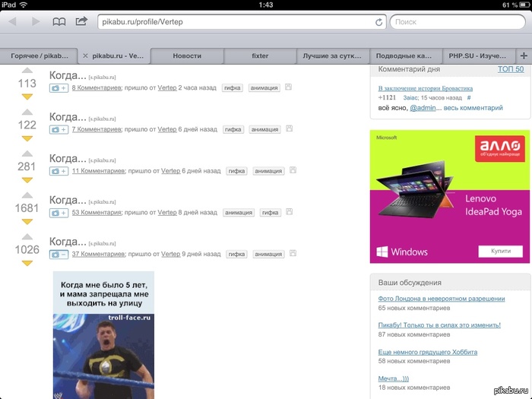Upvote the post rated 113

[27, 71]
